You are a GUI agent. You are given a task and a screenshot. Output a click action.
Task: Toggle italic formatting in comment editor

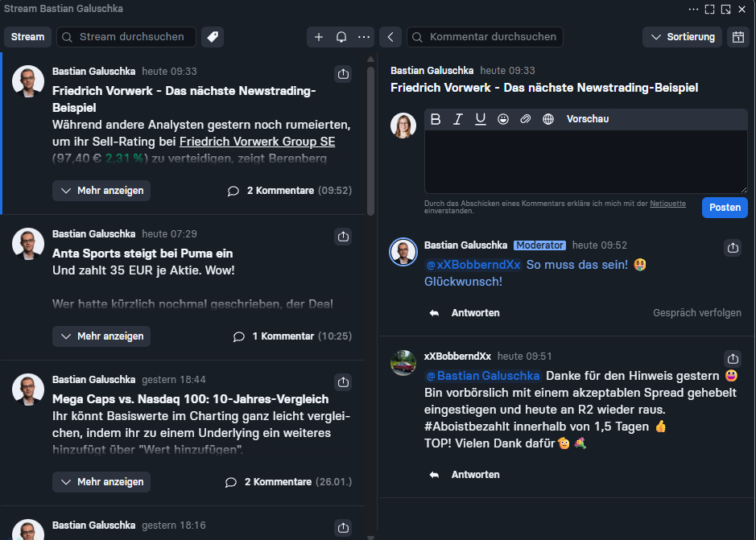point(458,119)
